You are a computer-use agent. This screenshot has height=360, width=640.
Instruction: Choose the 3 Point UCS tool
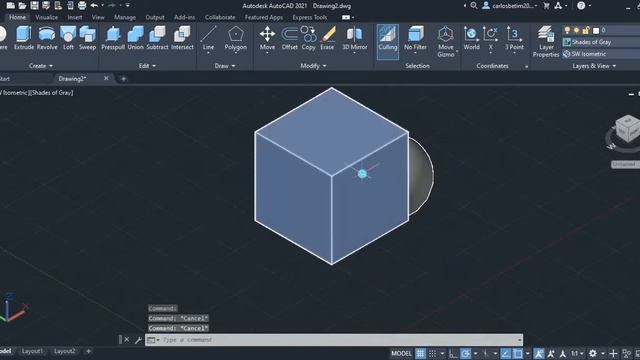pos(514,39)
